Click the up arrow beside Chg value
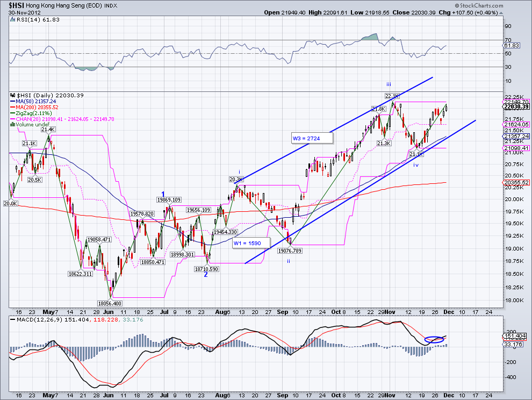The image size is (532, 400). click(x=501, y=13)
